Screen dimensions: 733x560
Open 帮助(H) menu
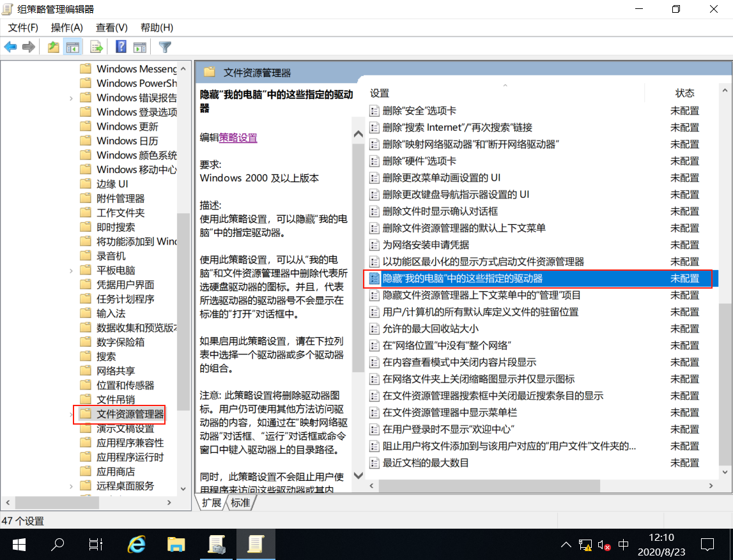coord(157,27)
